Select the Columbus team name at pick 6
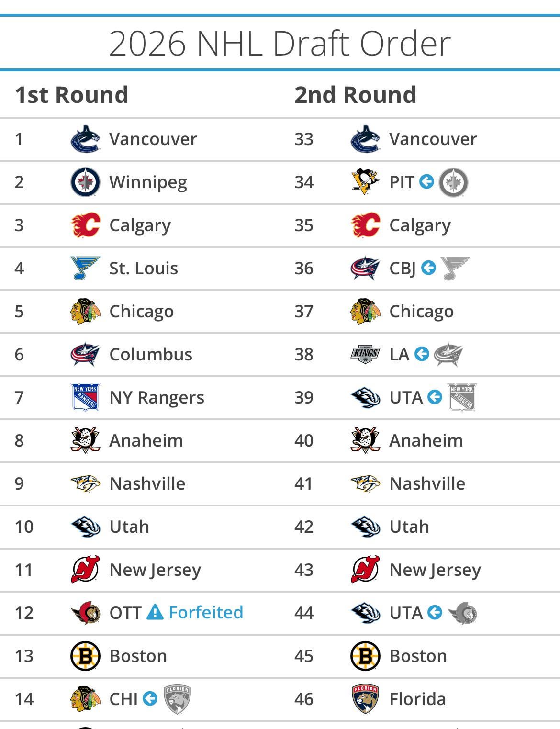 [151, 355]
